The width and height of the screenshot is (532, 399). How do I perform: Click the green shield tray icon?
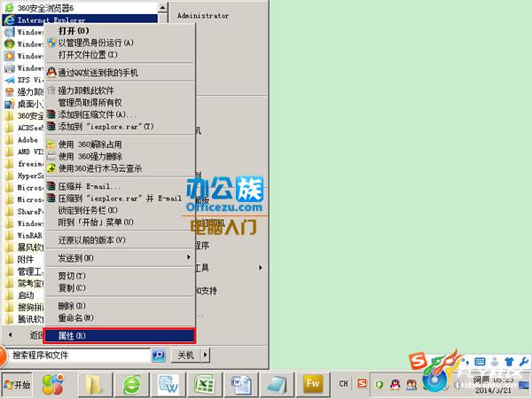click(x=379, y=385)
